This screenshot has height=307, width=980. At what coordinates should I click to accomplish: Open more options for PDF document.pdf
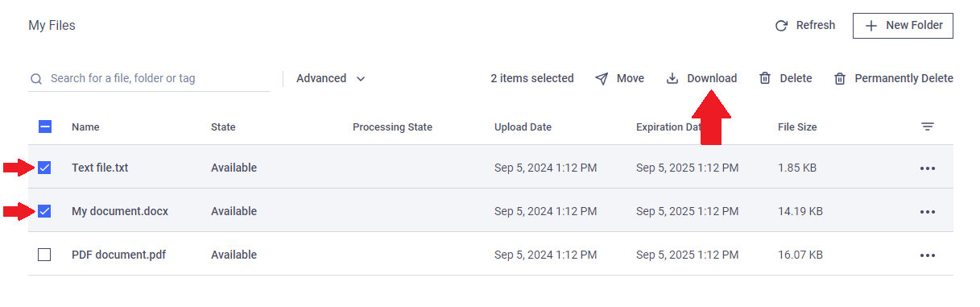(928, 255)
